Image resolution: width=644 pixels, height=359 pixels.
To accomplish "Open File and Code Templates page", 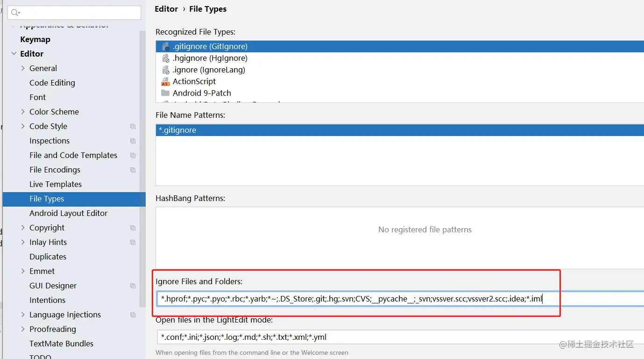I will click(73, 155).
